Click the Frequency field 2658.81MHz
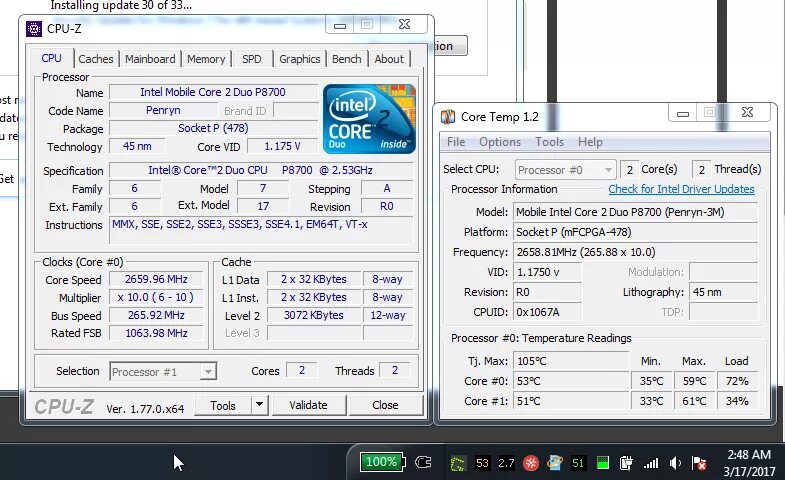This screenshot has height=480, width=785. (x=635, y=252)
